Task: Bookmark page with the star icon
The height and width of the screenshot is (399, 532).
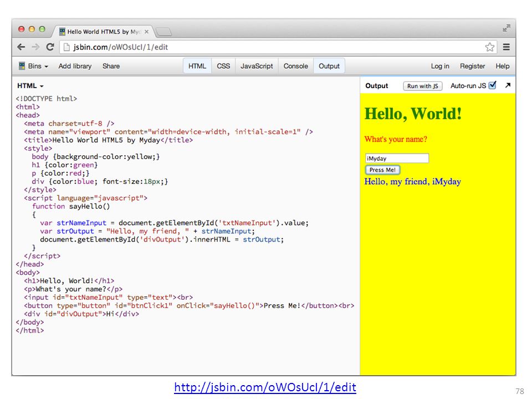Action: tap(489, 47)
